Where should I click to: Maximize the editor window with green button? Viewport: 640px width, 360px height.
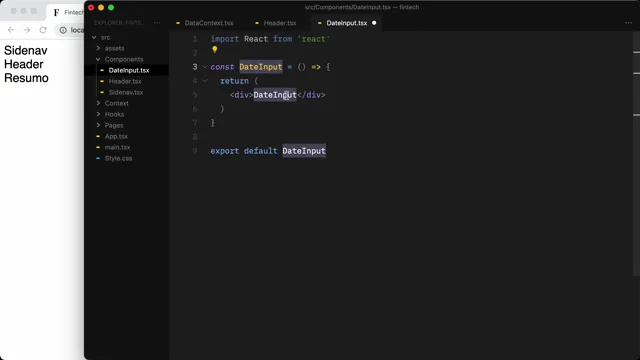[x=111, y=7]
